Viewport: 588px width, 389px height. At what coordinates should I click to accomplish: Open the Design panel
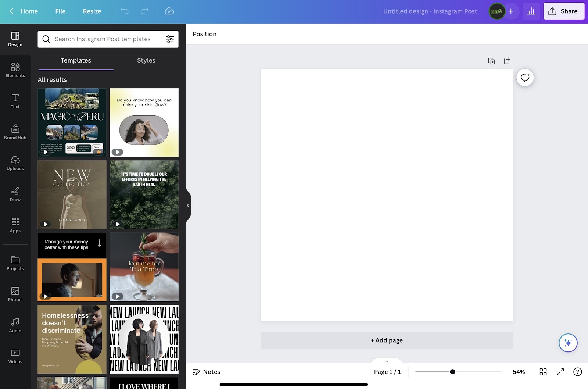point(15,39)
